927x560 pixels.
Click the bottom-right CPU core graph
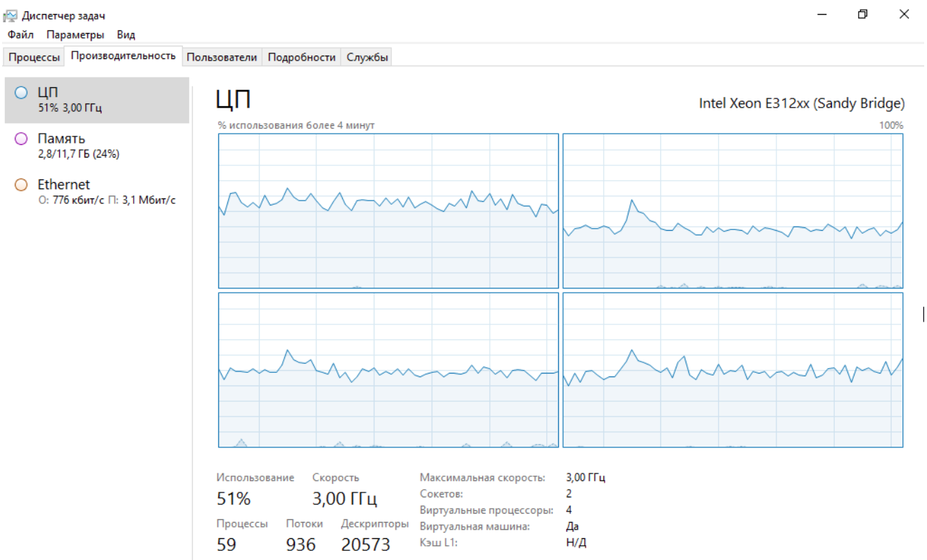733,370
